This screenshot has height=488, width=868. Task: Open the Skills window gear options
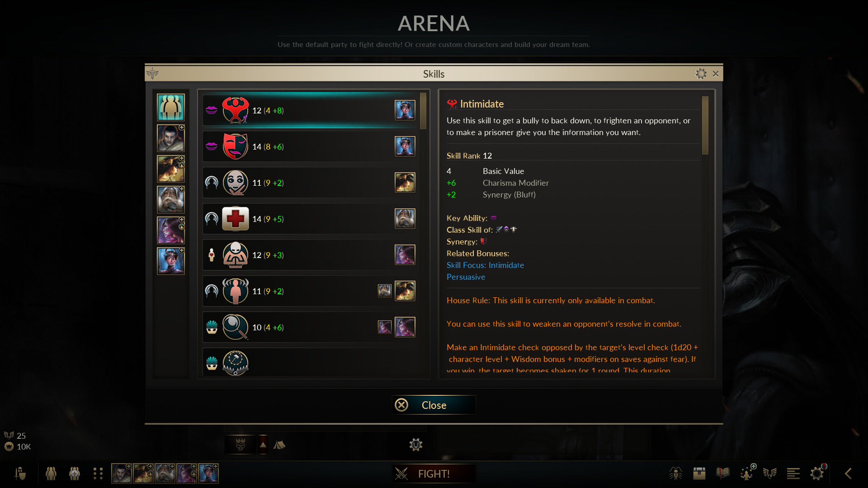701,74
